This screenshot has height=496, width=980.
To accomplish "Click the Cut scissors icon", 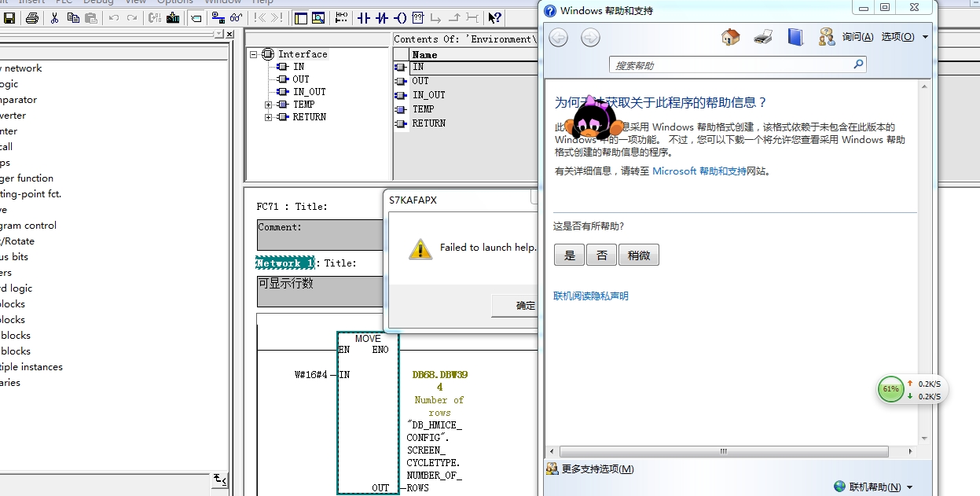I will pos(54,18).
